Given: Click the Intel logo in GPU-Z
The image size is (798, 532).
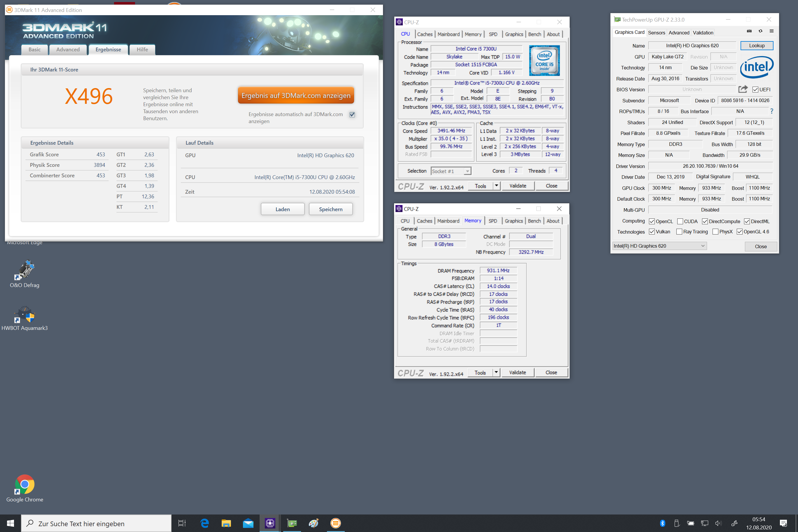Looking at the screenshot, I should pos(757,67).
